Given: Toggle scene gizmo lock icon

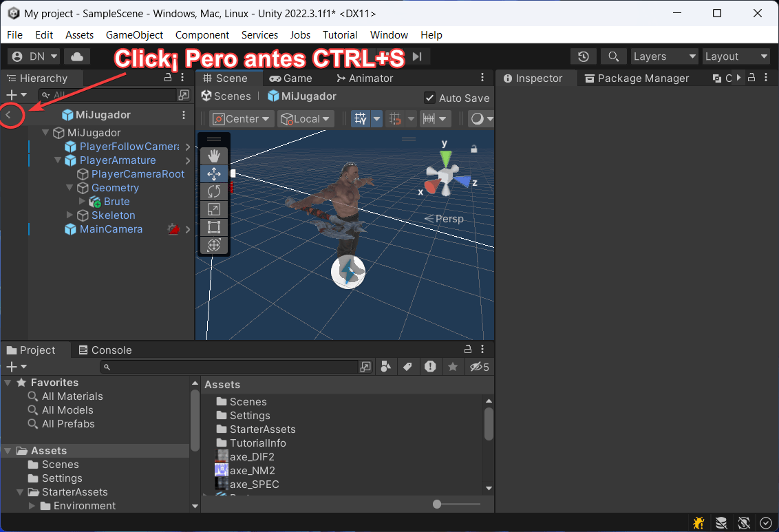Looking at the screenshot, I should (474, 149).
